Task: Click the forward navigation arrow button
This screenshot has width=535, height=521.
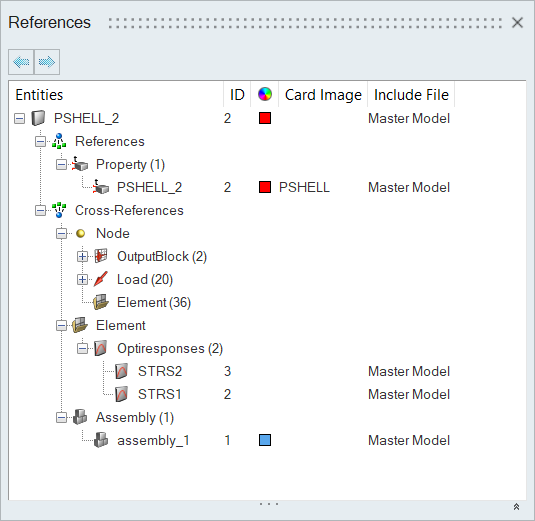Action: (47, 62)
